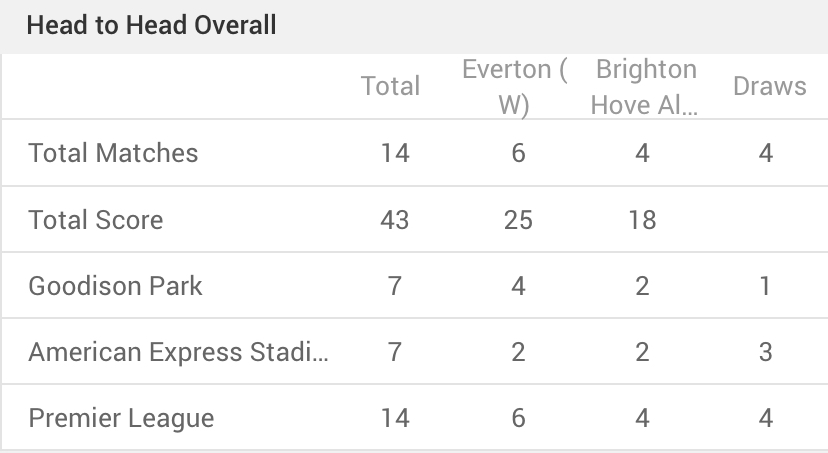Select Brighton total score 18
The image size is (828, 453).
click(x=642, y=220)
